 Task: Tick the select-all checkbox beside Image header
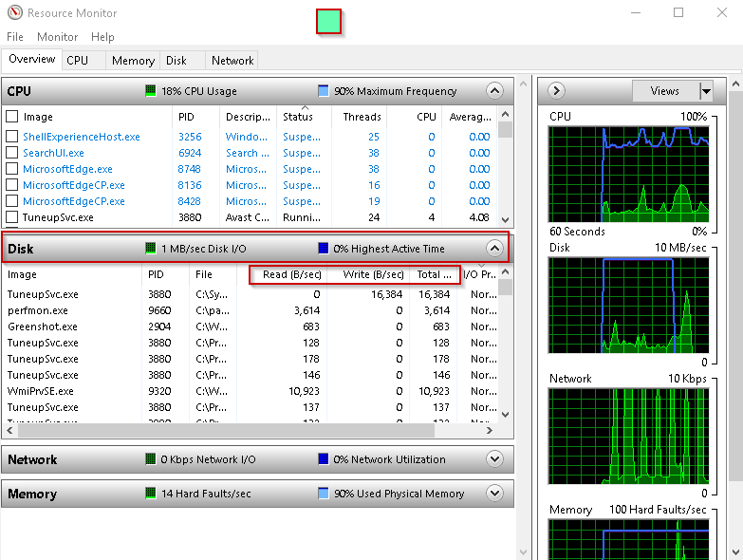(x=11, y=117)
